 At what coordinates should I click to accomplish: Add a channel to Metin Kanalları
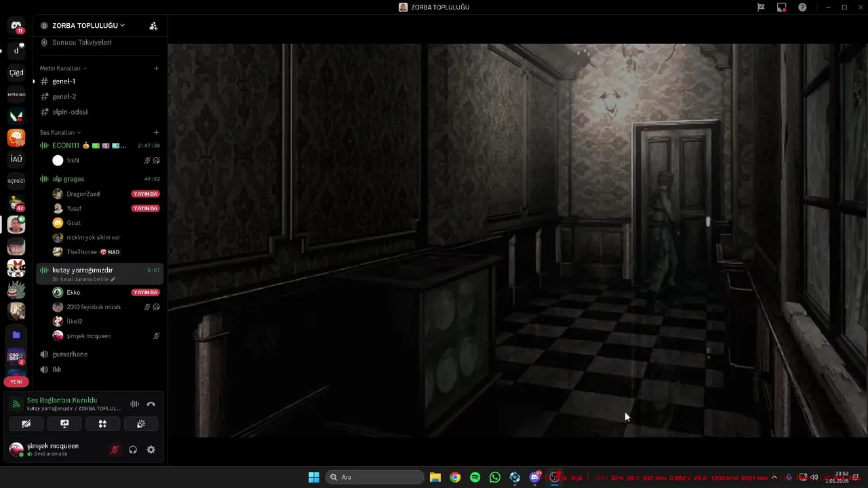156,68
